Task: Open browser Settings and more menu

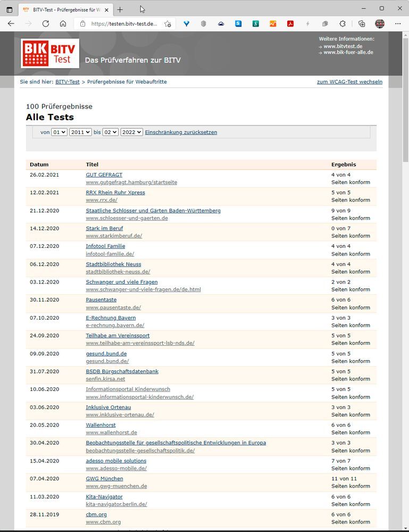Action: pos(398,23)
